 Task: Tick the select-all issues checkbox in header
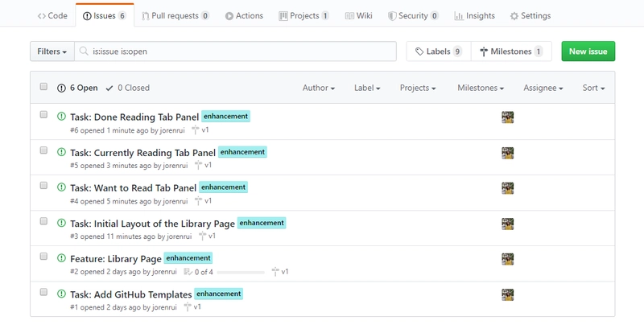(43, 88)
